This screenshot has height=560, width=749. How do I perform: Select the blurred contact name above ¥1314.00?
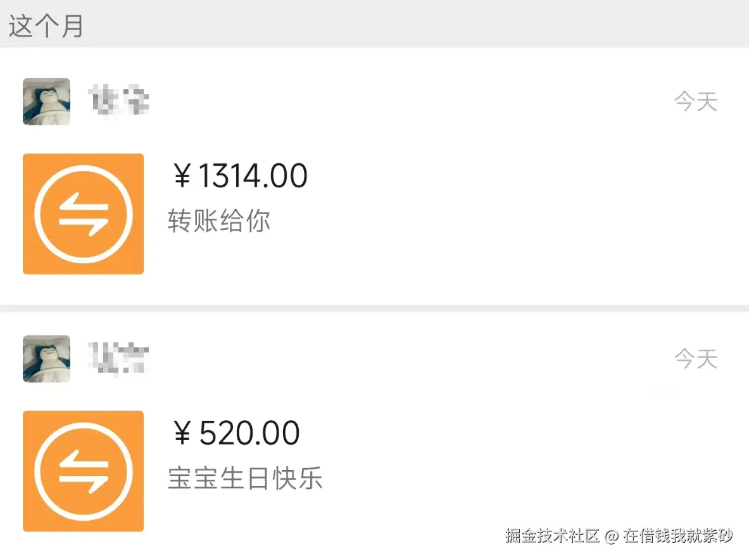tap(119, 100)
